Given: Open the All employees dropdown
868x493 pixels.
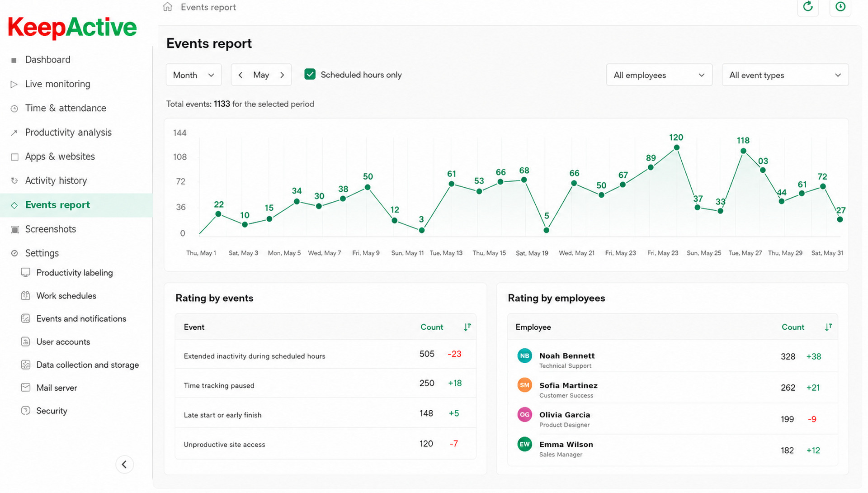Looking at the screenshot, I should (659, 75).
